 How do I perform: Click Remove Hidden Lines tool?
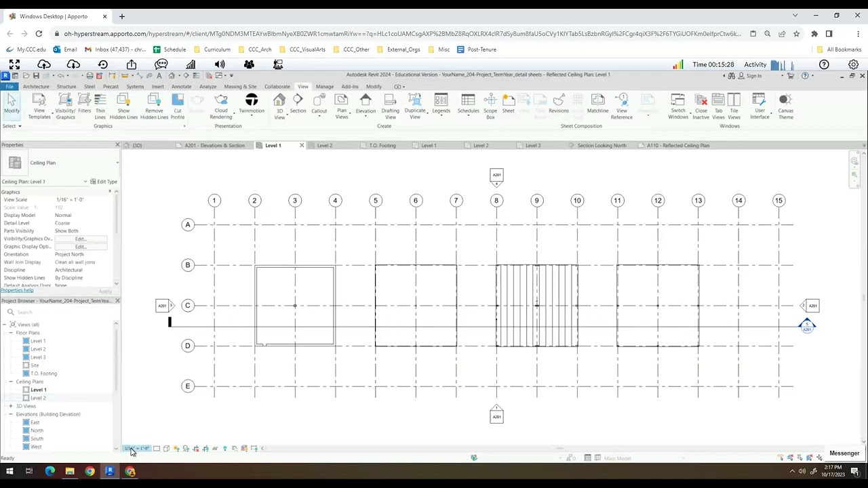(154, 106)
